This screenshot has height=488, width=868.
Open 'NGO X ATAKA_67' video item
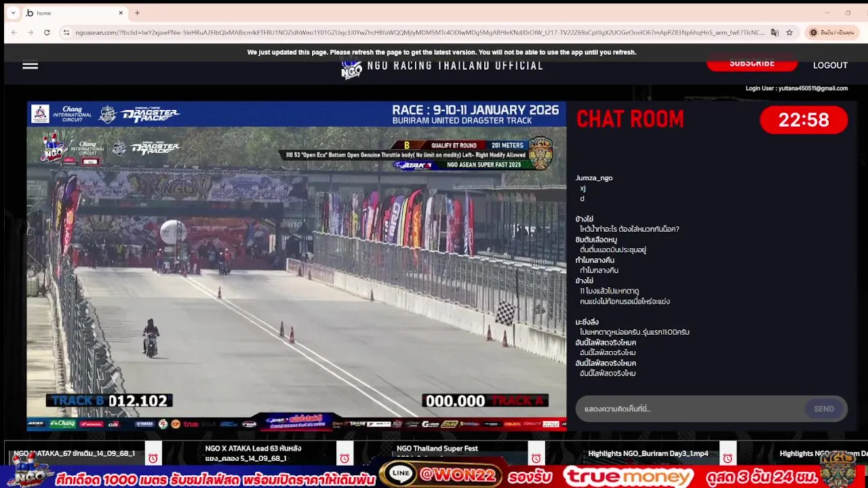75,453
